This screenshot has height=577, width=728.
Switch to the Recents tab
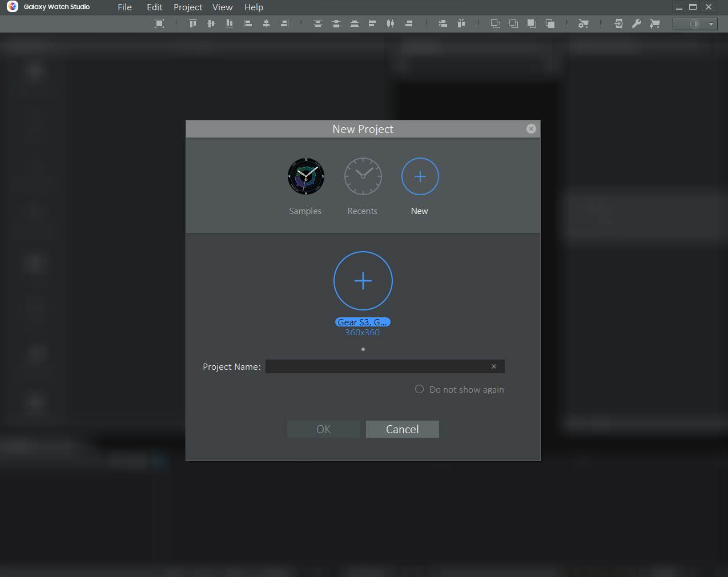click(363, 187)
